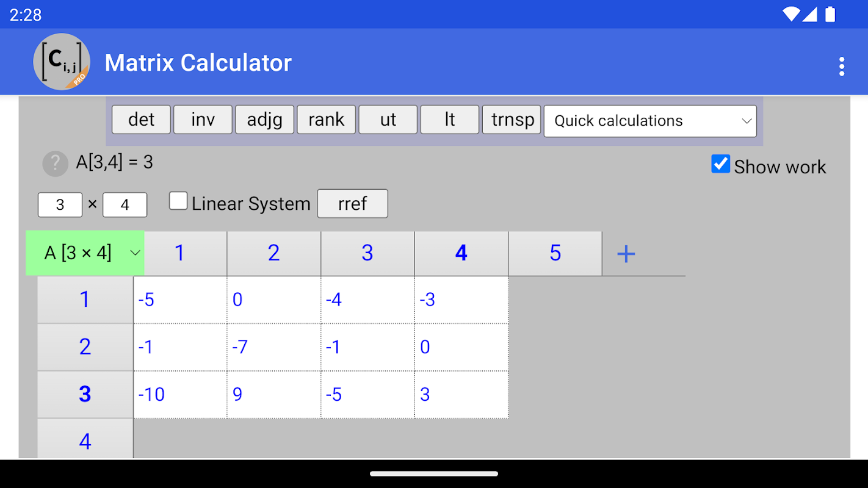Click the trnsp transpose button
This screenshot has height=488, width=868.
coord(512,120)
